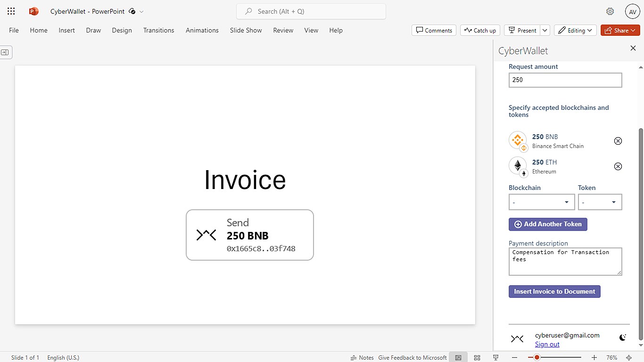Open the Blockchain dropdown
644x362 pixels.
pos(542,202)
